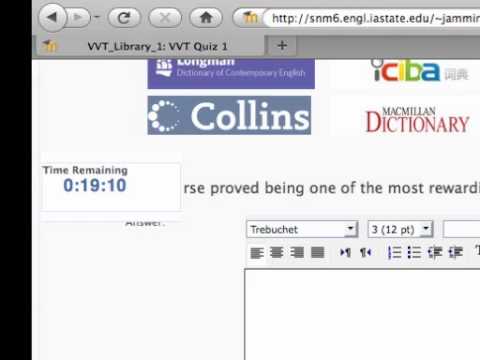Open the 3 (12 pt) size dropdown

(x=400, y=229)
